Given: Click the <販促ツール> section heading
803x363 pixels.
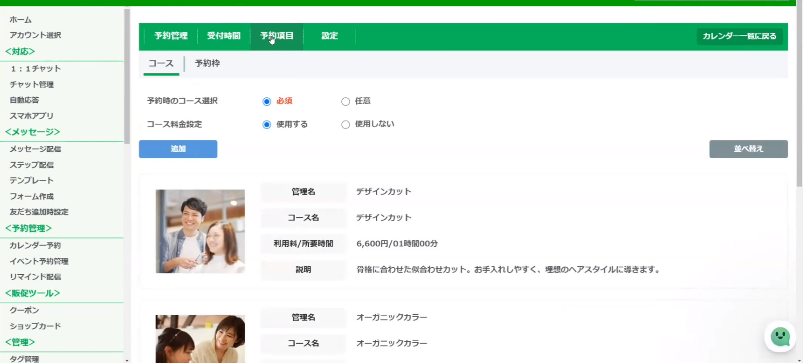Looking at the screenshot, I should pos(32,293).
